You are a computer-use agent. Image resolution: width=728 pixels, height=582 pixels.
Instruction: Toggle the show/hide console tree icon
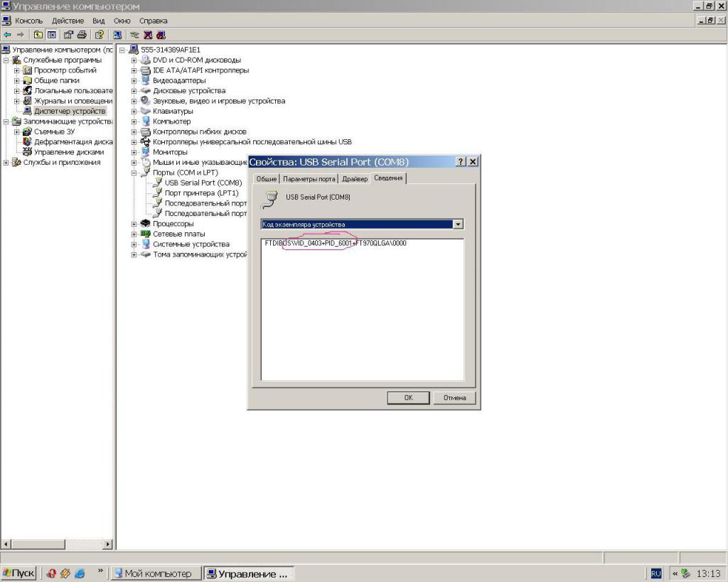point(52,34)
